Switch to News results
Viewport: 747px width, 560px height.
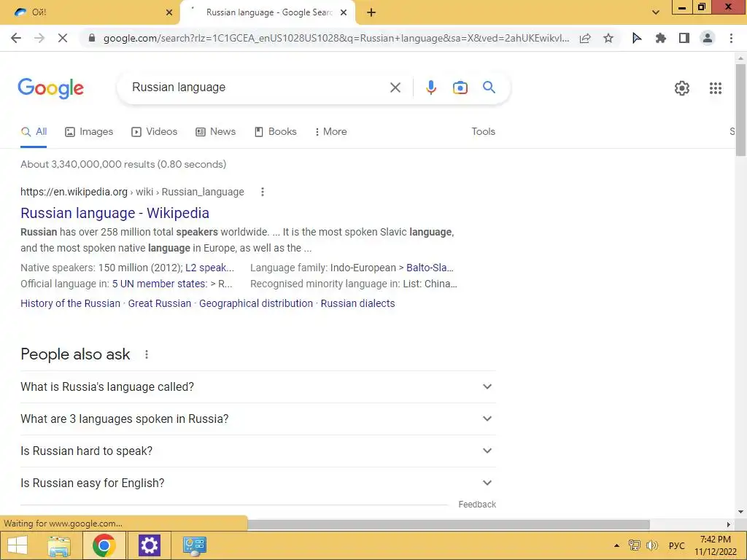tap(215, 131)
